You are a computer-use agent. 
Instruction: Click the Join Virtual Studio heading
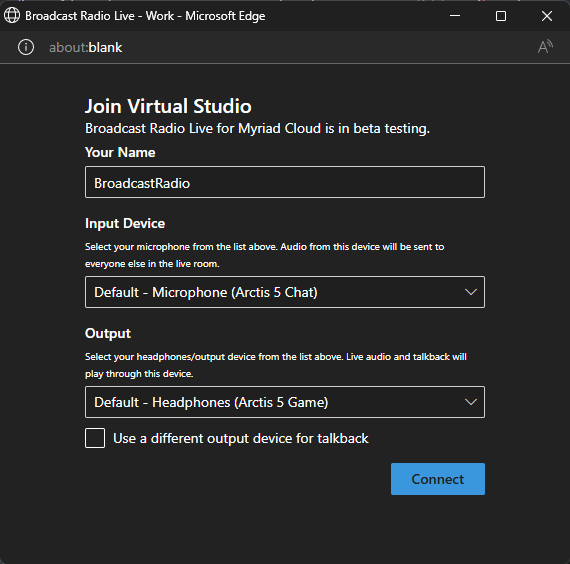click(x=168, y=106)
